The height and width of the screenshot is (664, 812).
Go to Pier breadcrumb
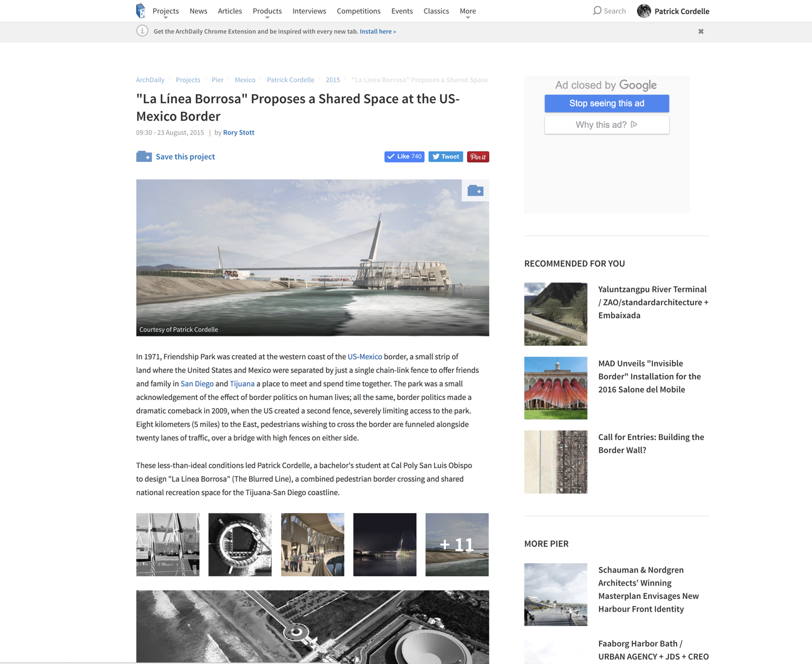(218, 80)
